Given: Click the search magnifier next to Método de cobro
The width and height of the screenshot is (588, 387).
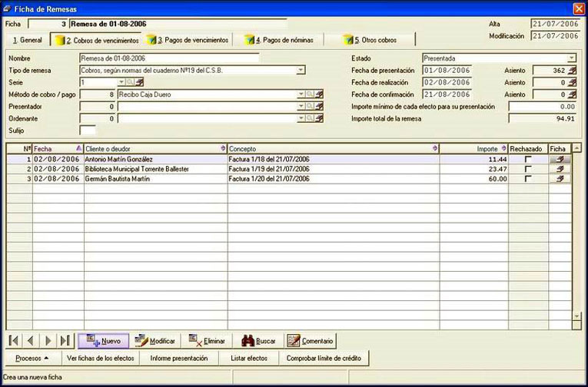Looking at the screenshot, I should (x=310, y=94).
